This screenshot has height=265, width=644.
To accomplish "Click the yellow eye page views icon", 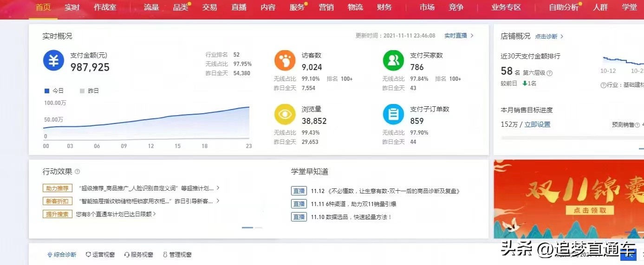I will click(285, 115).
